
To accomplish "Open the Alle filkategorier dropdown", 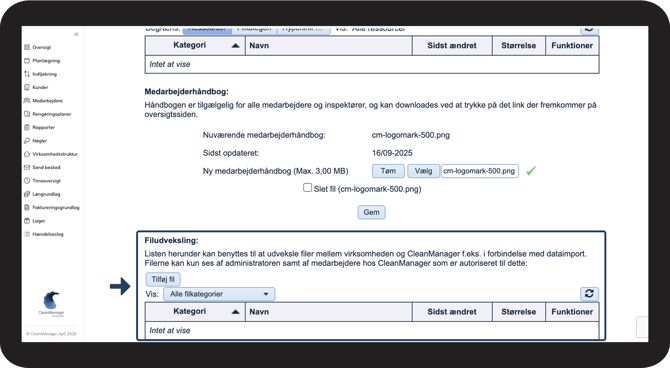I will [219, 294].
